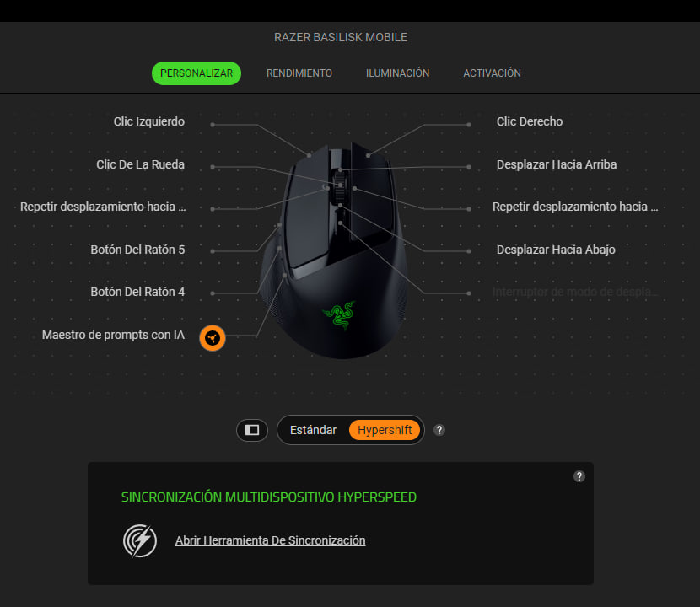
Task: Select Desplazar Hacia Arriba assignment
Action: pos(557,164)
